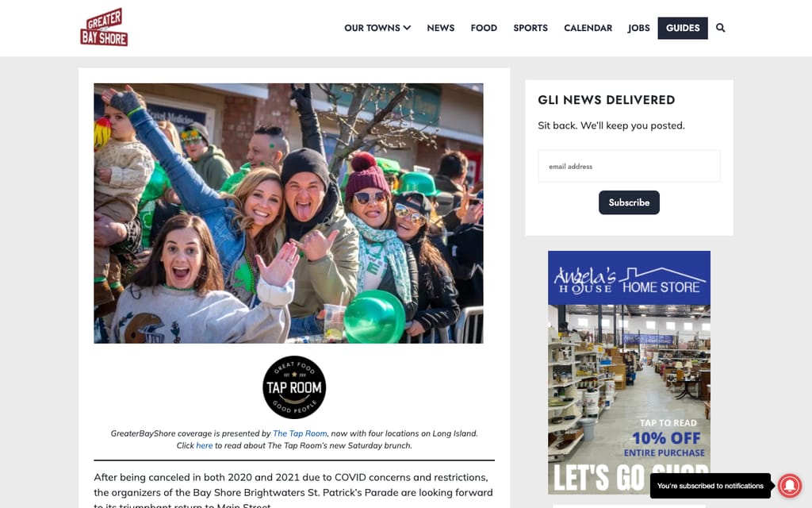Image resolution: width=812 pixels, height=508 pixels.
Task: Click the Angela's House Home Store ad
Action: pyautogui.click(x=629, y=372)
